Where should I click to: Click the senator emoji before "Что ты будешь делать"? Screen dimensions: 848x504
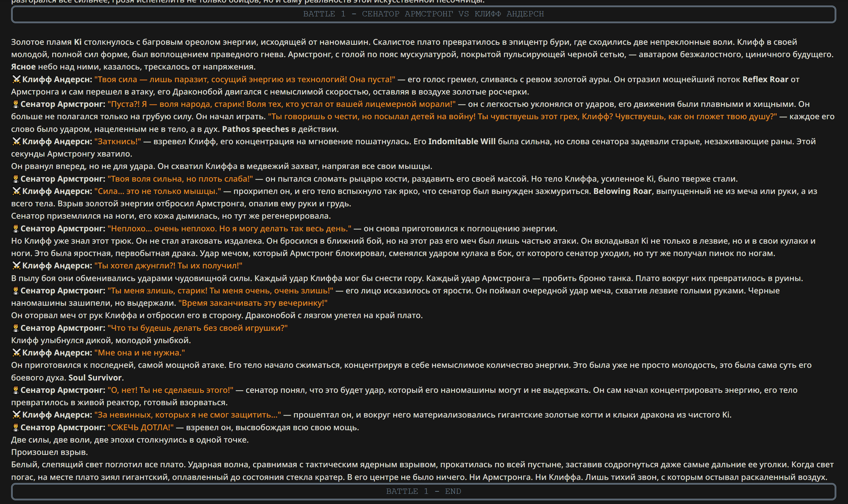click(x=15, y=328)
